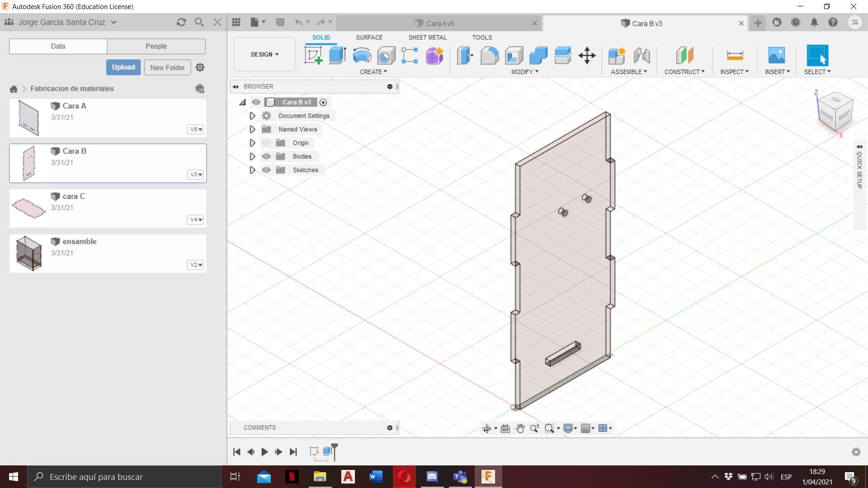
Task: Select the New Component tool
Action: click(617, 56)
